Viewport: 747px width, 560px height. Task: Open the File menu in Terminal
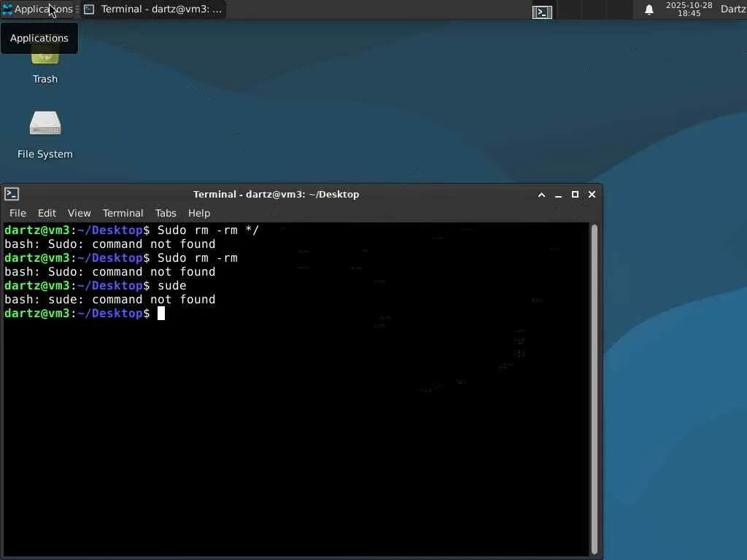(18, 213)
